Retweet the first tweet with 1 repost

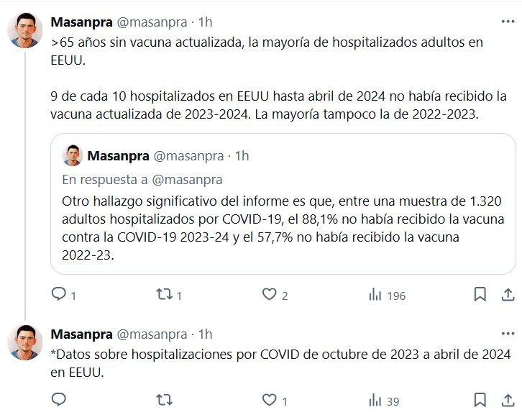coord(163,294)
